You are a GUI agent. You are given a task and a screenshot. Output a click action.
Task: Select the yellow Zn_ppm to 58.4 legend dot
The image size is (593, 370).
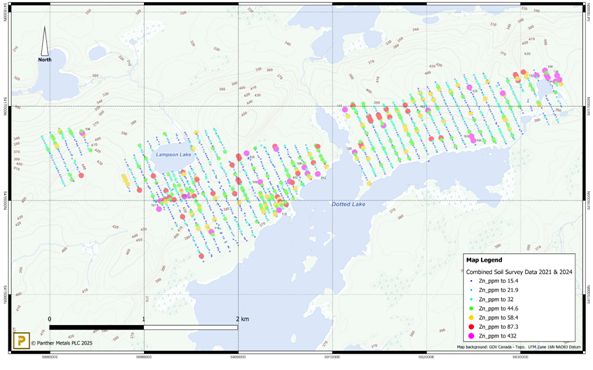pos(471,317)
